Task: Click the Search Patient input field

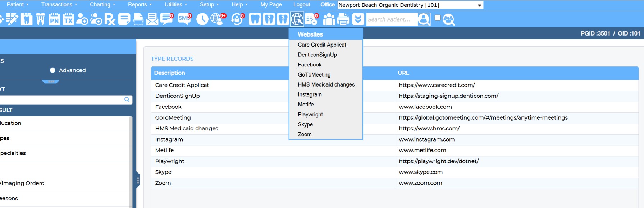Action: (392, 19)
